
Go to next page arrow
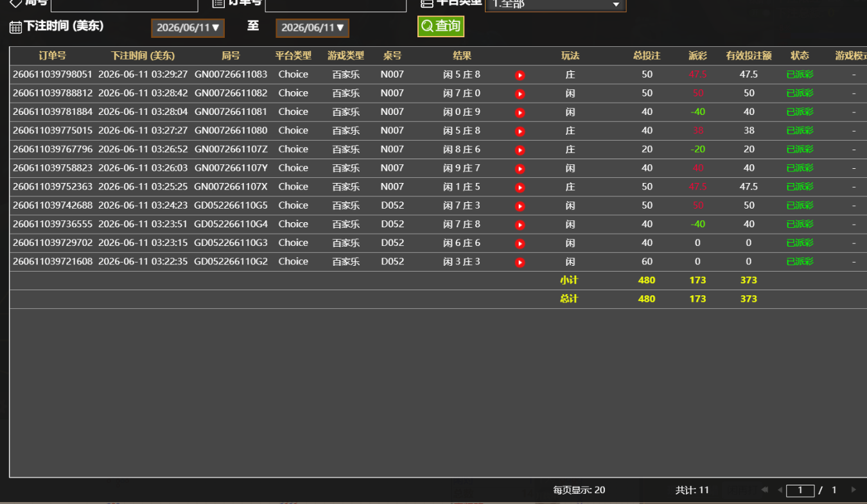(854, 490)
